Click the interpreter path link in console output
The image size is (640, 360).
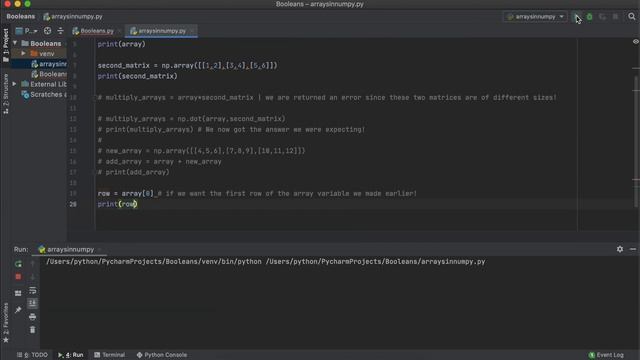[153, 262]
